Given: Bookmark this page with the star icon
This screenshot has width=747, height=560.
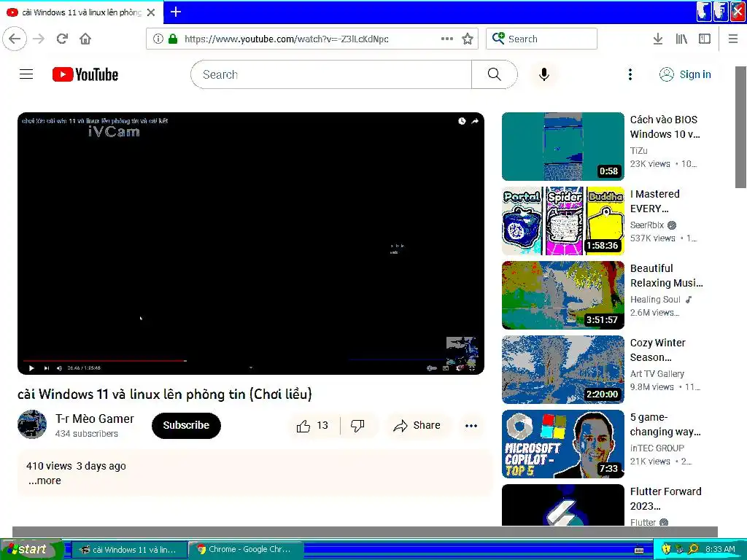Looking at the screenshot, I should tap(468, 39).
